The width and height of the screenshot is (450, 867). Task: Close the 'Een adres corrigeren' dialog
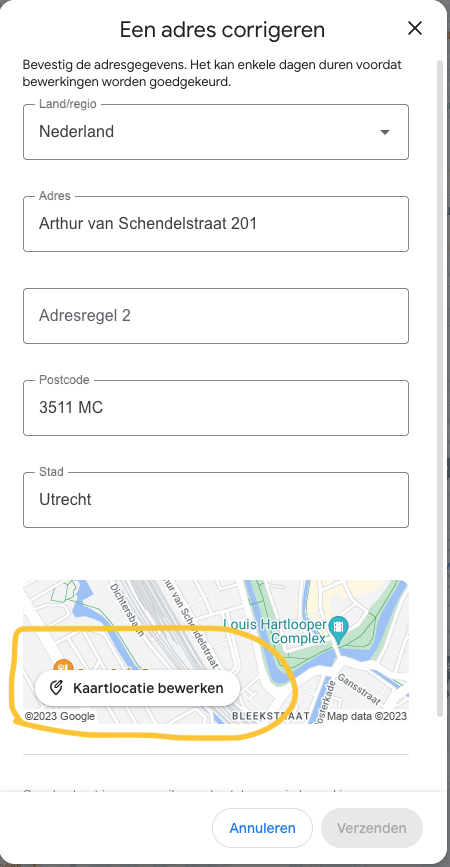[x=415, y=28]
